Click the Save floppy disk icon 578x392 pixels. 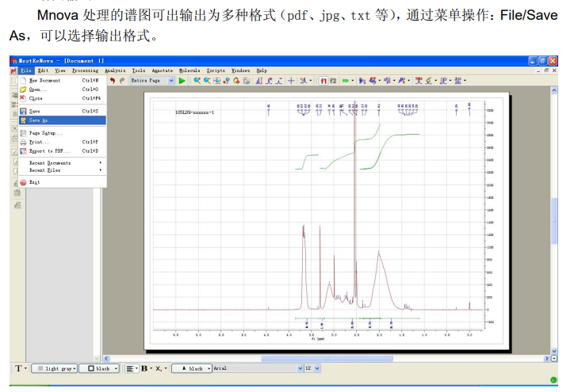pos(23,111)
